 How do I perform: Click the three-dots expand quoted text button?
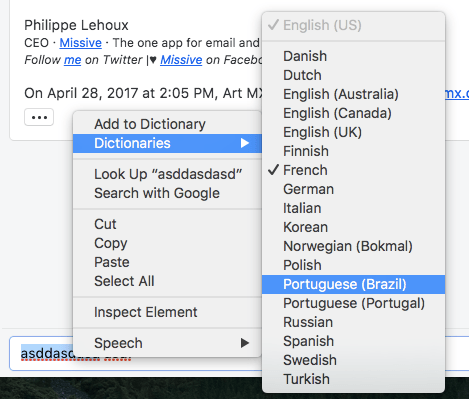(x=39, y=117)
